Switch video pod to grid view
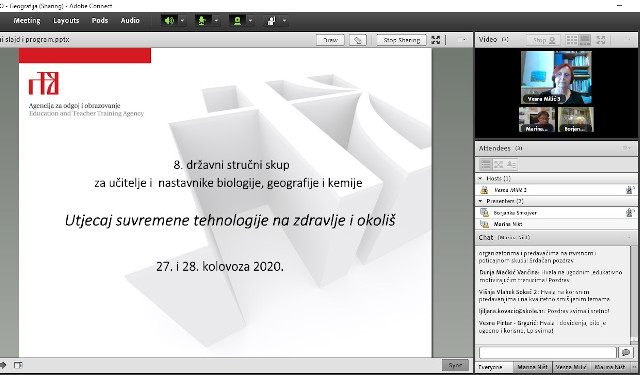Image resolution: width=640 pixels, height=375 pixels. tap(572, 40)
